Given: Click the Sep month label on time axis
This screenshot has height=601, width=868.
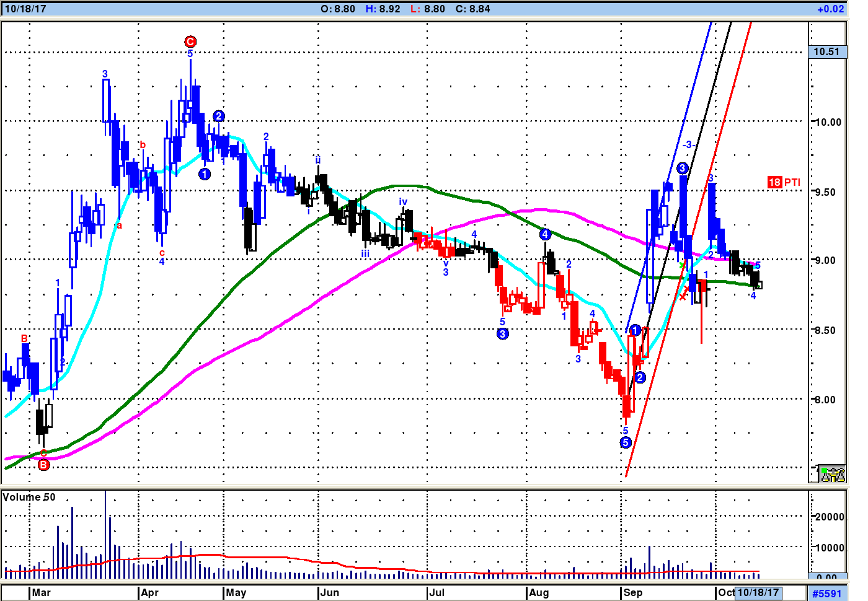Looking at the screenshot, I should (633, 592).
